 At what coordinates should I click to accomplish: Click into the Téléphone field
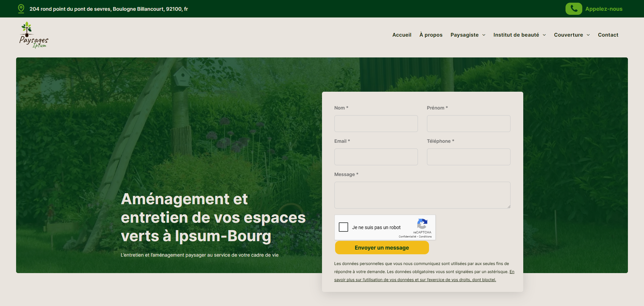pos(468,157)
